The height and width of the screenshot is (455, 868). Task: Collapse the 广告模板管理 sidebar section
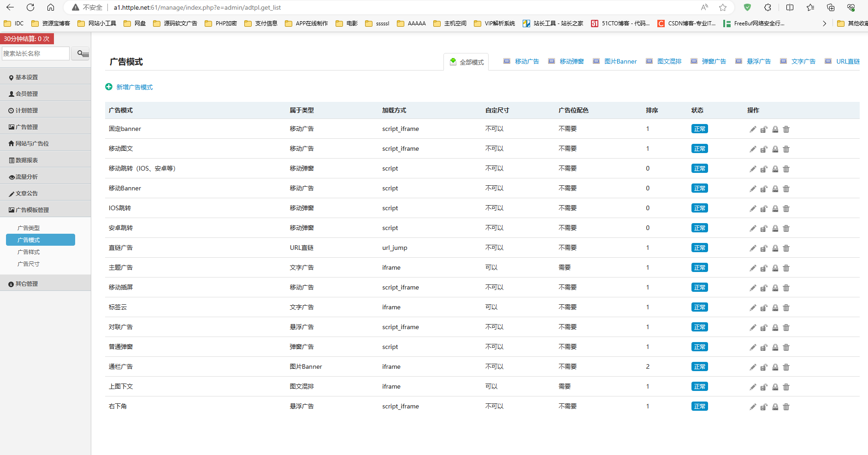coord(45,210)
